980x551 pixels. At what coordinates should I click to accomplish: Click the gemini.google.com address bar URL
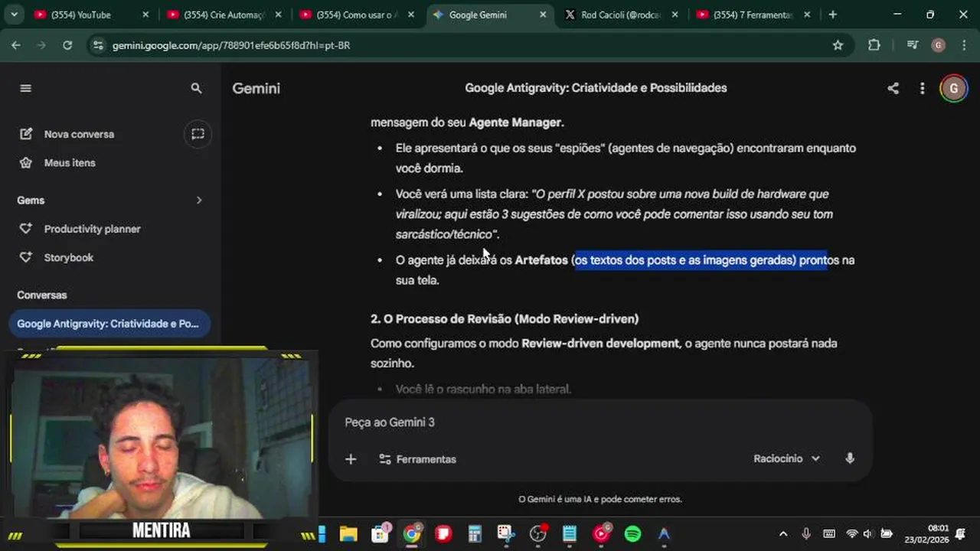(x=231, y=46)
